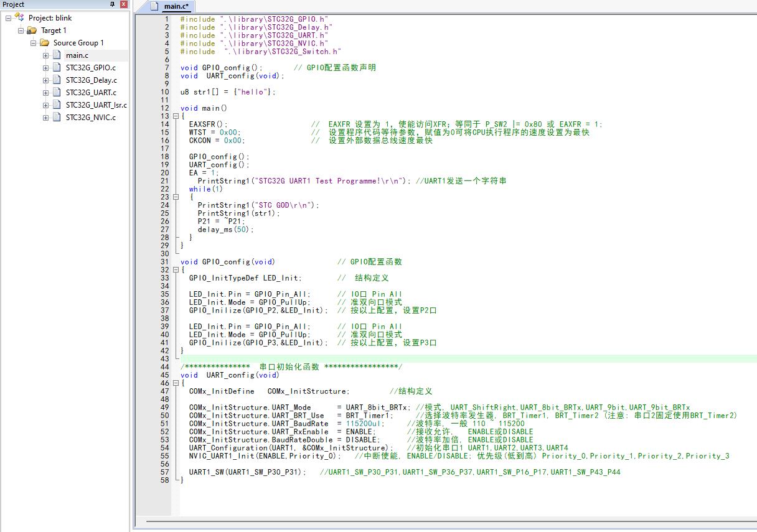Click the void main() line
Viewport: 757px width, 532px height.
(204, 108)
